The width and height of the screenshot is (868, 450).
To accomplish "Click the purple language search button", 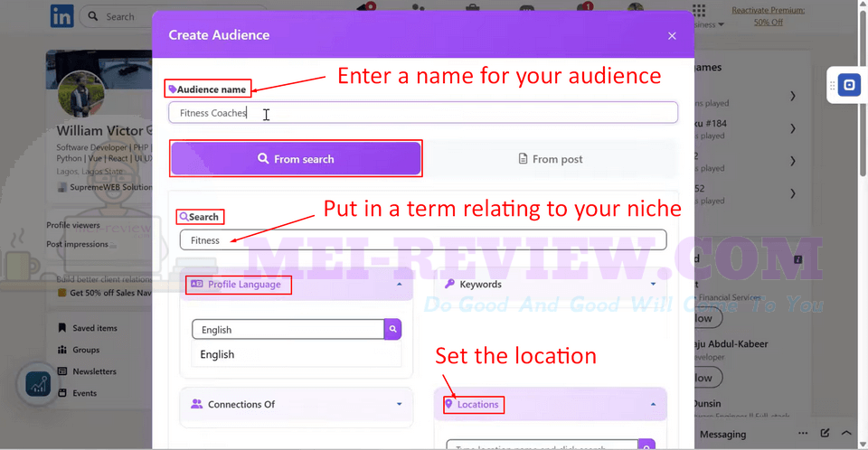I will [392, 329].
